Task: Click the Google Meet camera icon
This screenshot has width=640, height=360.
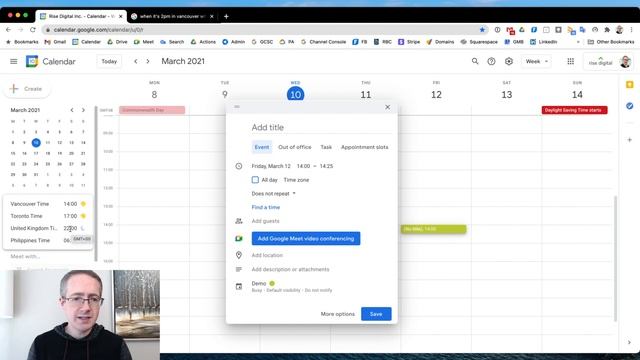Action: (239, 238)
